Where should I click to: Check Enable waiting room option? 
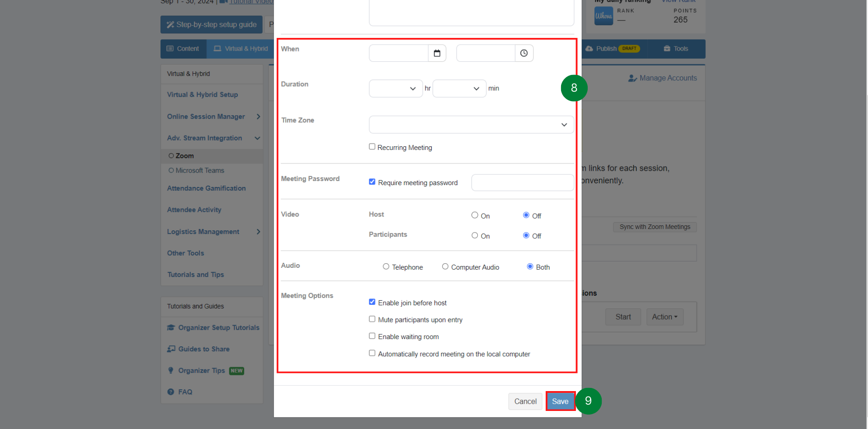pos(372,336)
